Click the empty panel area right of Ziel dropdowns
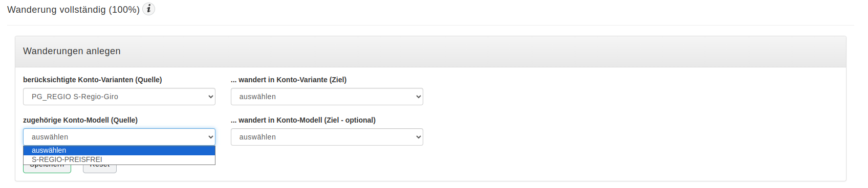 click(x=635, y=118)
